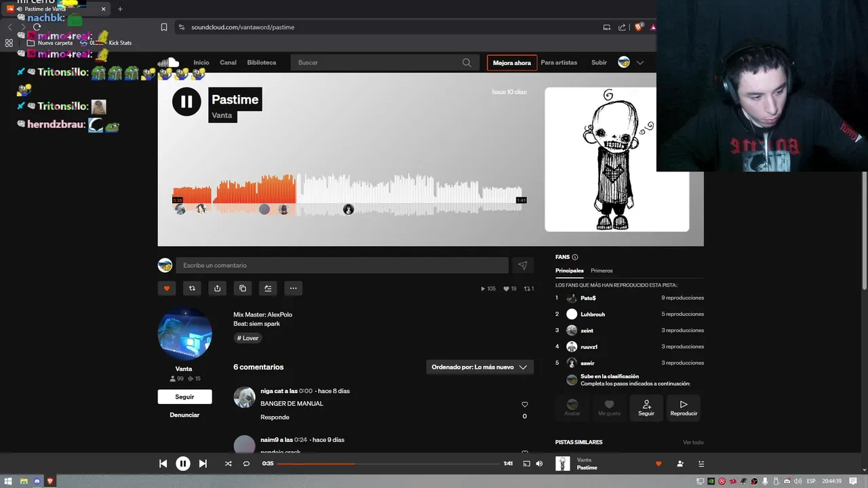This screenshot has width=868, height=488.
Task: Open niga cat's commenter avatar
Action: [x=244, y=397]
